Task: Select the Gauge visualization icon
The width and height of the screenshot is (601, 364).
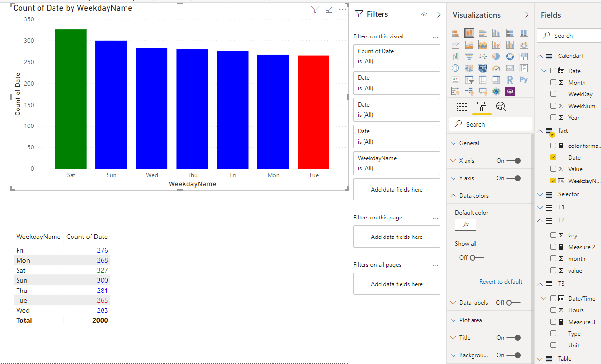Action: (x=496, y=68)
